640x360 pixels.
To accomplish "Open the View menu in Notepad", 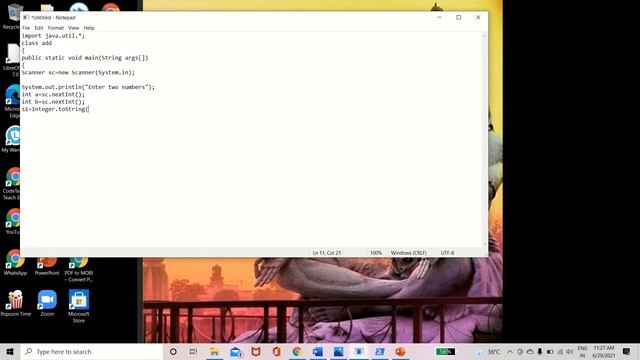I will [73, 28].
